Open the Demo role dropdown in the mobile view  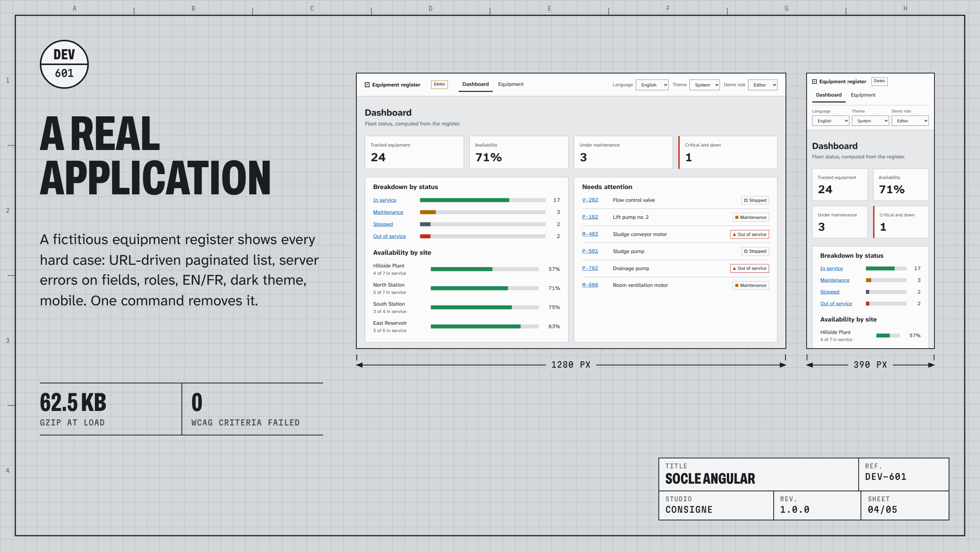click(910, 121)
